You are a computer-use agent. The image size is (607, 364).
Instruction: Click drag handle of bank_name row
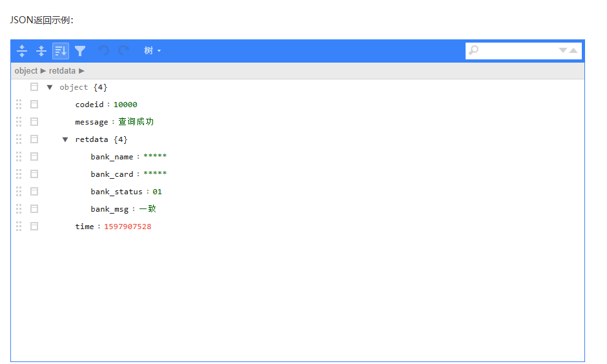coord(19,157)
